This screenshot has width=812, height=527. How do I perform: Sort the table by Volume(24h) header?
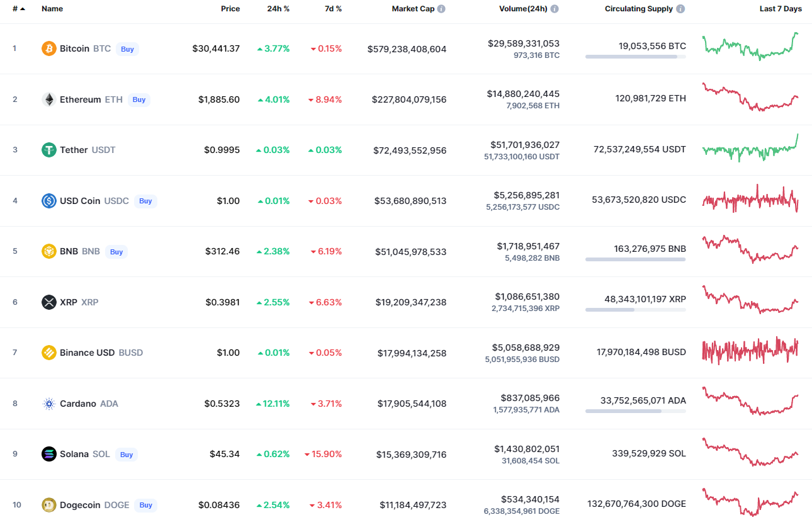click(523, 9)
